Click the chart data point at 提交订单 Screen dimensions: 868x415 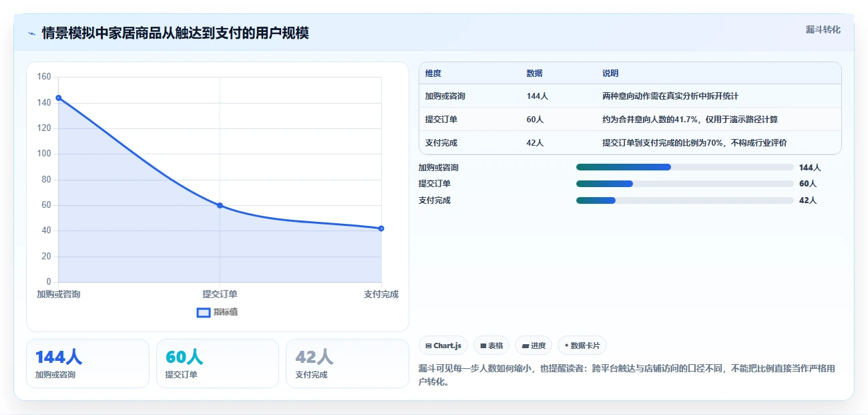pos(220,205)
